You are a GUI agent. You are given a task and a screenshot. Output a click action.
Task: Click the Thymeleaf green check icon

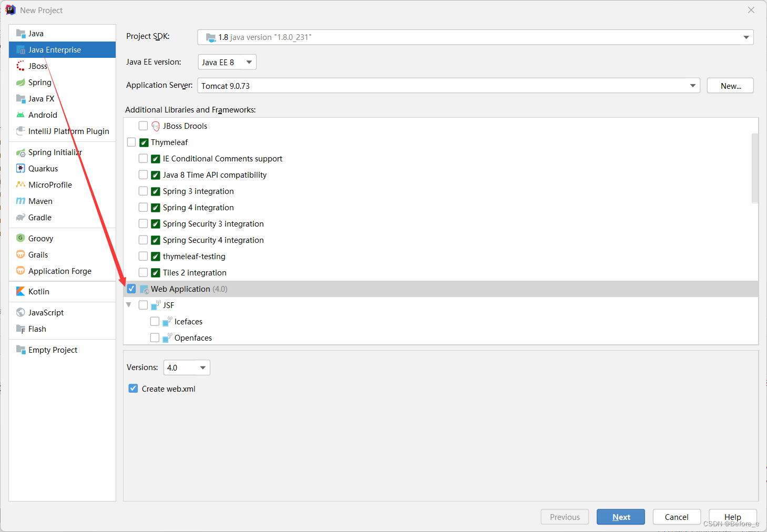click(144, 142)
